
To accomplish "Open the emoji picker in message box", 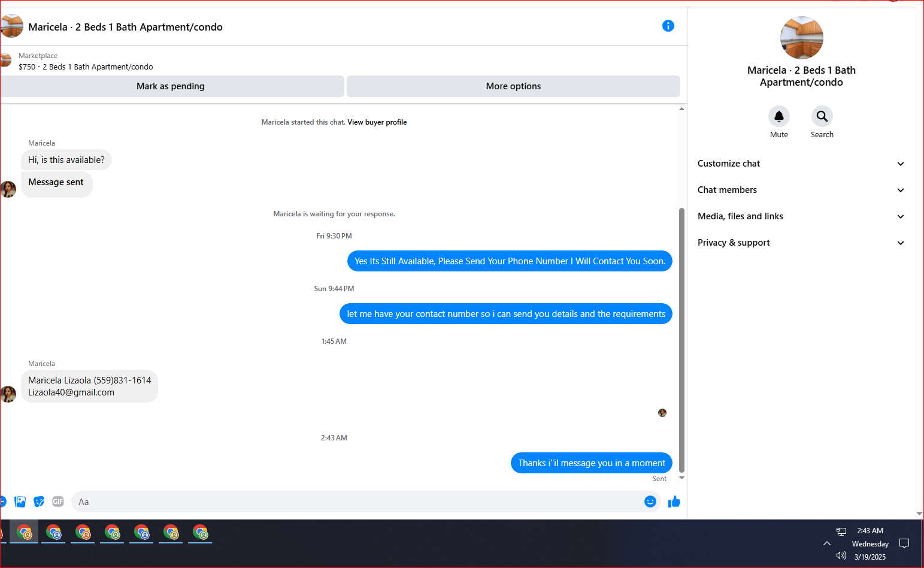I will 650,501.
